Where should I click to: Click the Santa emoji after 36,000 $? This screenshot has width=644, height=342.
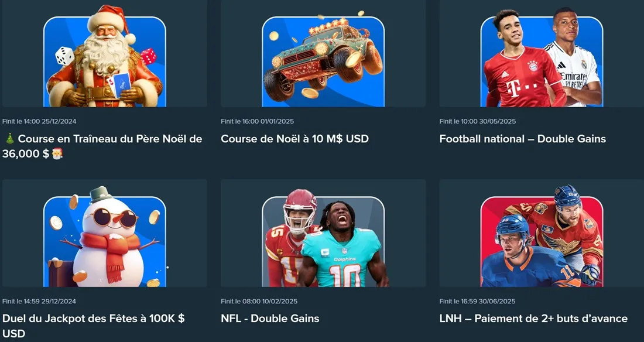pyautogui.click(x=57, y=154)
